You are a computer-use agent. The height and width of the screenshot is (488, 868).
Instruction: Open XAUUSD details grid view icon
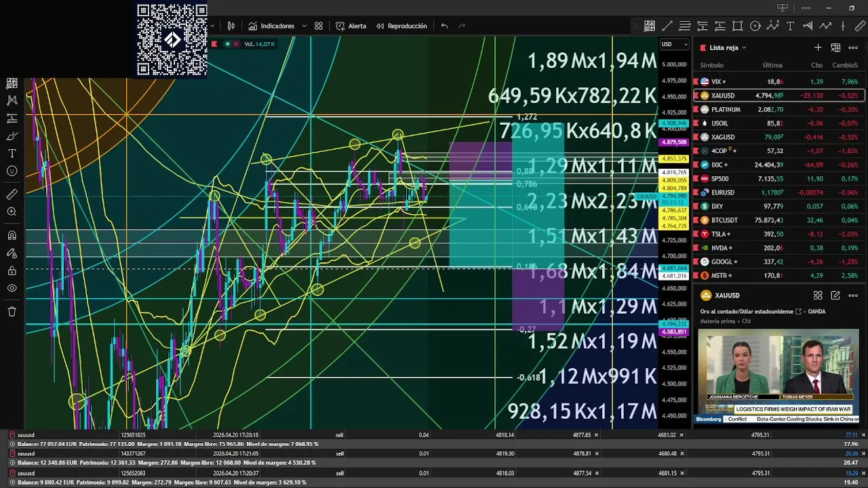818,296
